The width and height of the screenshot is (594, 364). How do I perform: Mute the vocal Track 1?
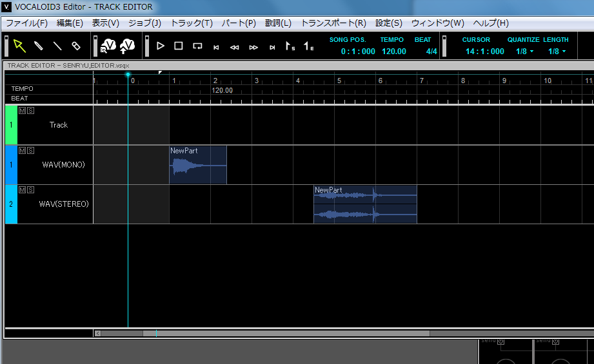pyautogui.click(x=23, y=110)
